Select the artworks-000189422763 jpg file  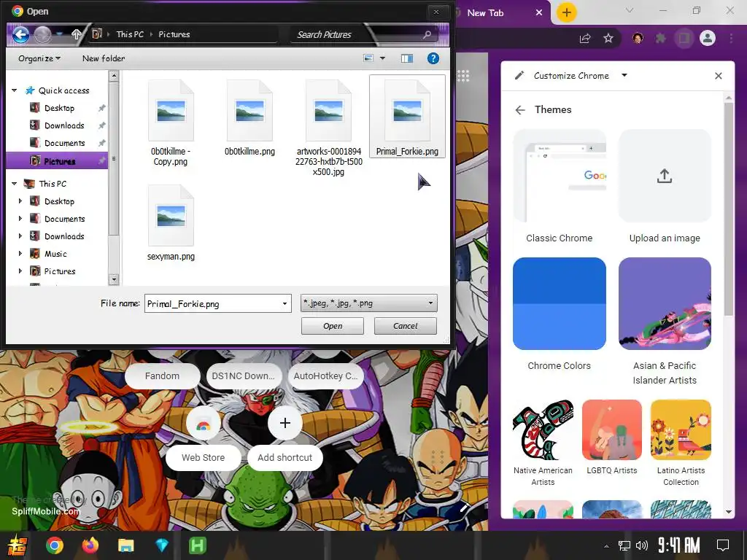329,128
